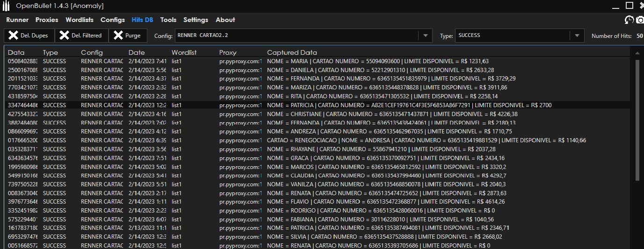644x249 pixels.
Task: Open the Runner menu
Action: pyautogui.click(x=17, y=20)
